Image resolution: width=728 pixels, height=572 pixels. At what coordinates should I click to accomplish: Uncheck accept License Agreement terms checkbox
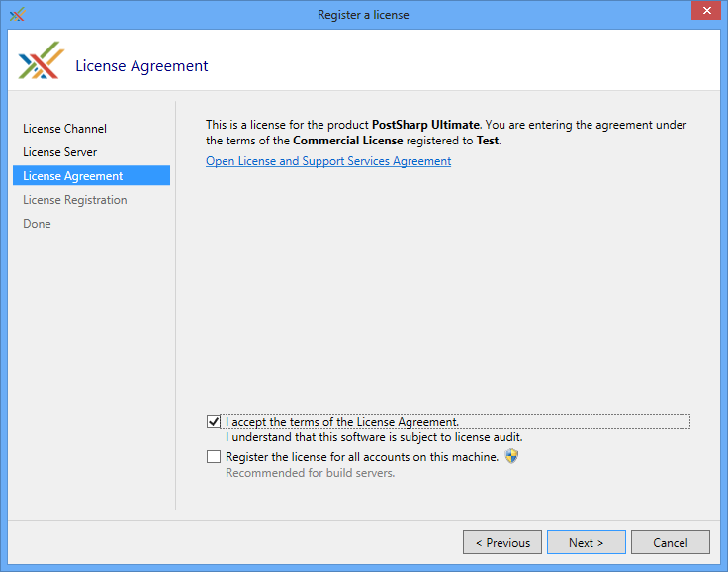click(214, 422)
